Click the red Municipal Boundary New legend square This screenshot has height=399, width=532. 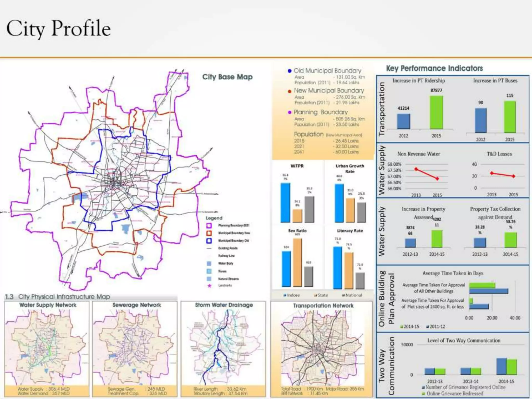[x=209, y=233]
